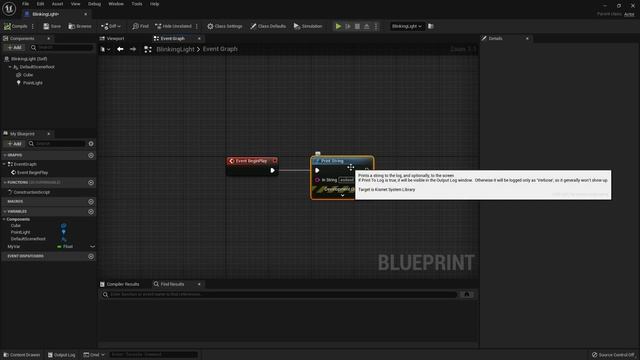
Task: Select the BlinkingLight asset tab
Action: pos(45,14)
